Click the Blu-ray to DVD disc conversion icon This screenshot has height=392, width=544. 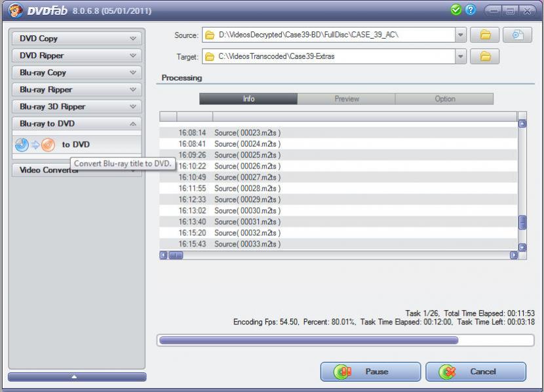(35, 145)
